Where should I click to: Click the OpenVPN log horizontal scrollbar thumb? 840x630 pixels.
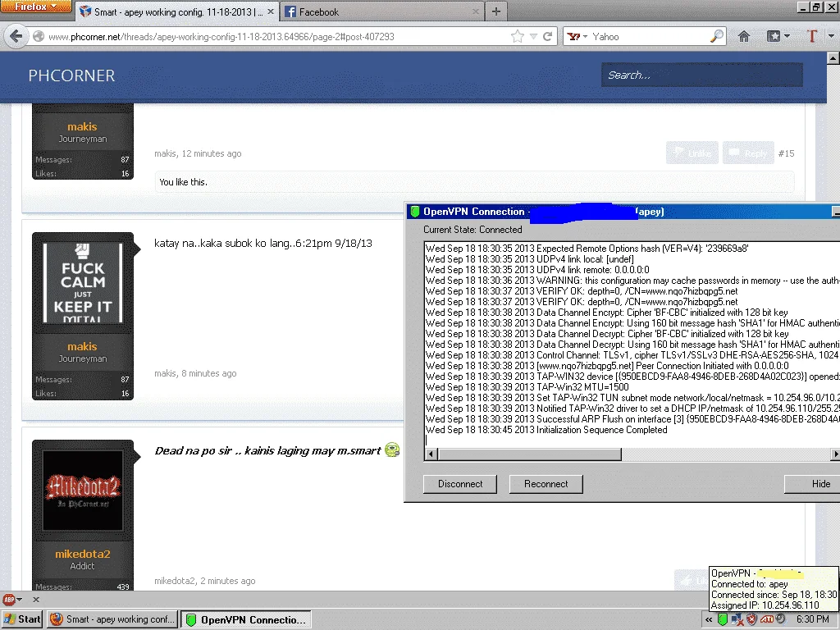[x=530, y=454]
